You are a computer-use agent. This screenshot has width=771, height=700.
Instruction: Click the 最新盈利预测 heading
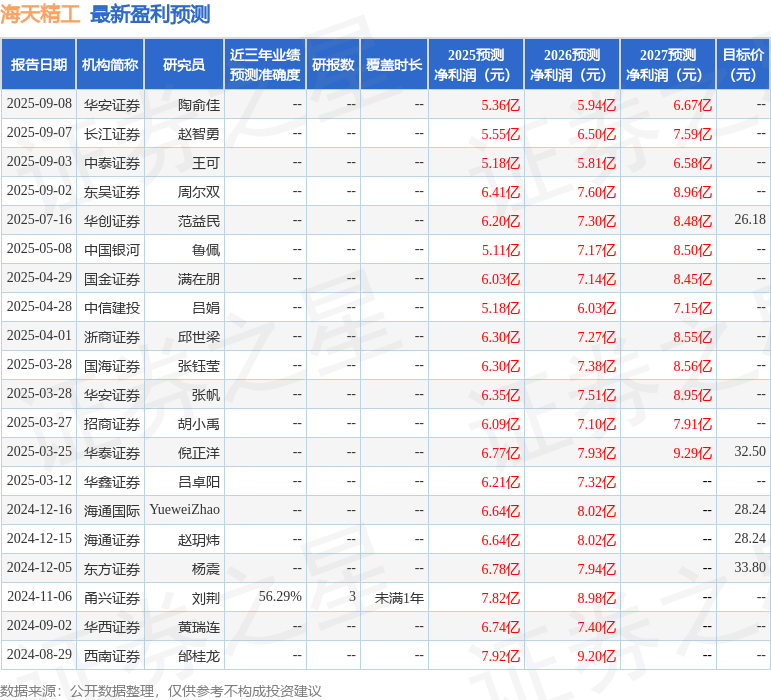pyautogui.click(x=150, y=15)
